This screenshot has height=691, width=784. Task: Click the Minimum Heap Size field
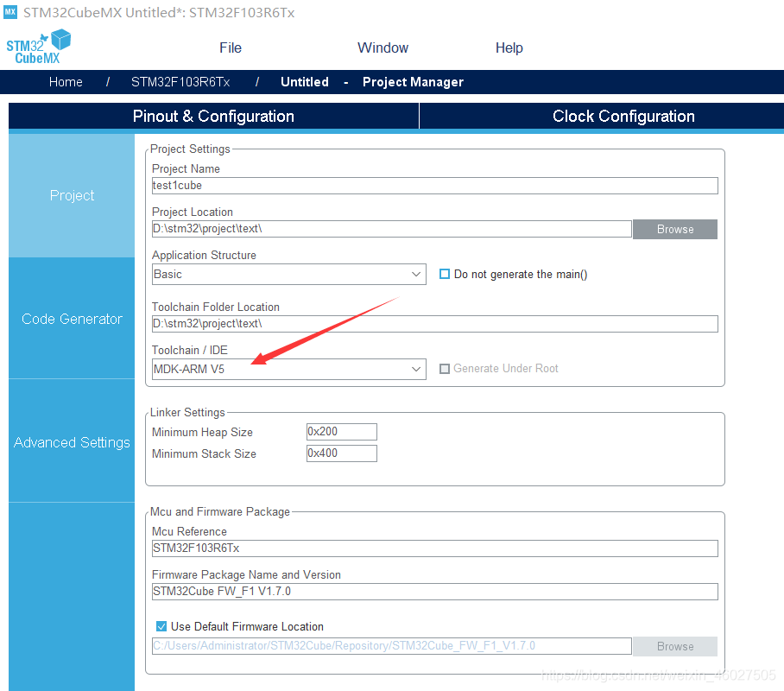(342, 432)
